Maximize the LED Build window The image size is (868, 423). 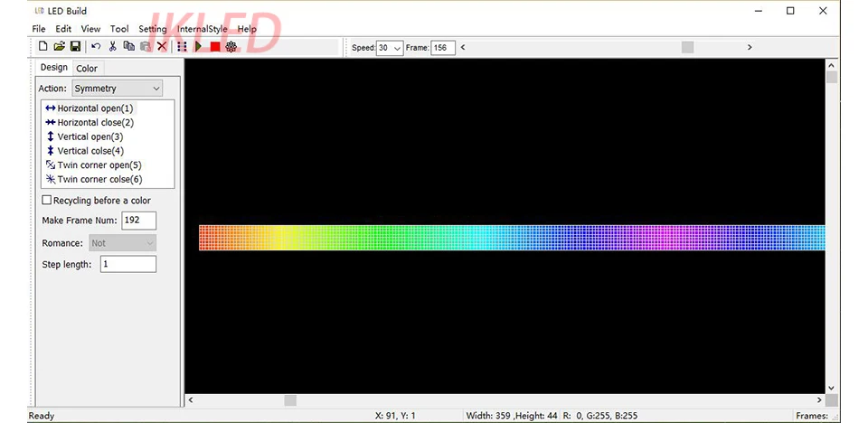pos(790,11)
